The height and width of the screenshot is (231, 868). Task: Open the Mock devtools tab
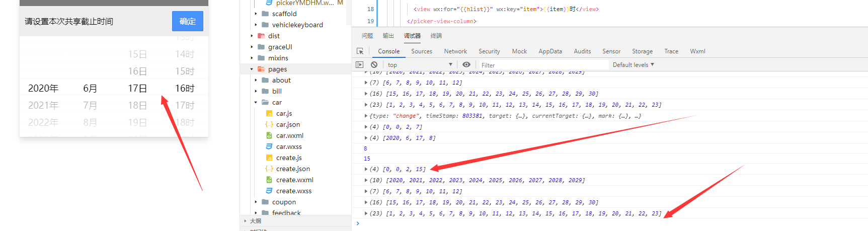(519, 51)
